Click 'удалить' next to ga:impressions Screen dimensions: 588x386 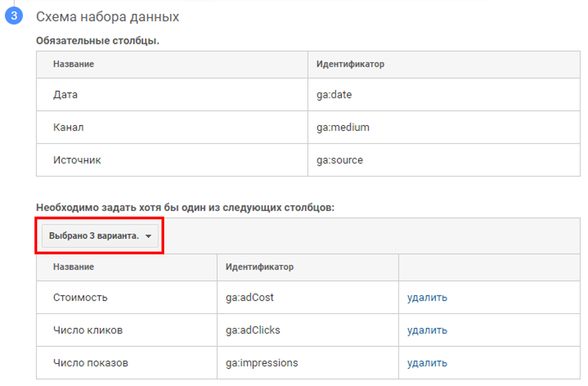427,363
